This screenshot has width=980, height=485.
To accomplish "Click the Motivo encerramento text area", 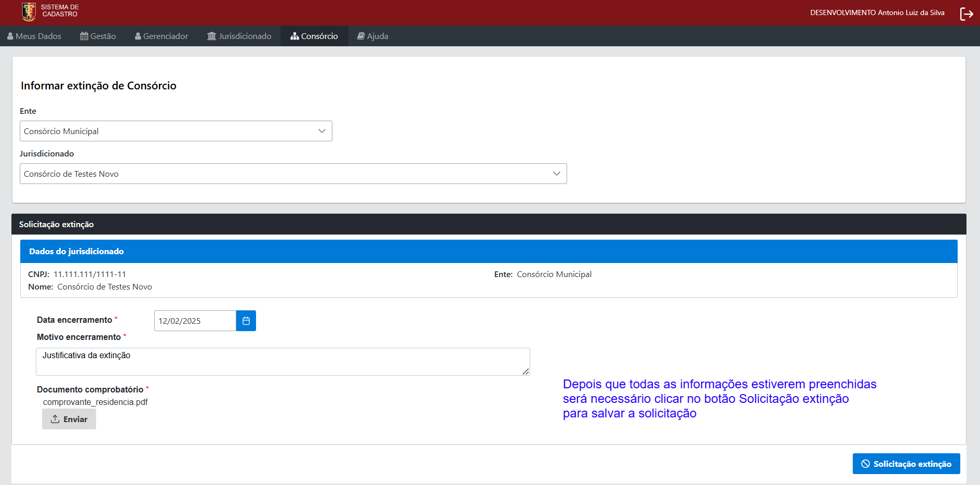I will point(283,362).
